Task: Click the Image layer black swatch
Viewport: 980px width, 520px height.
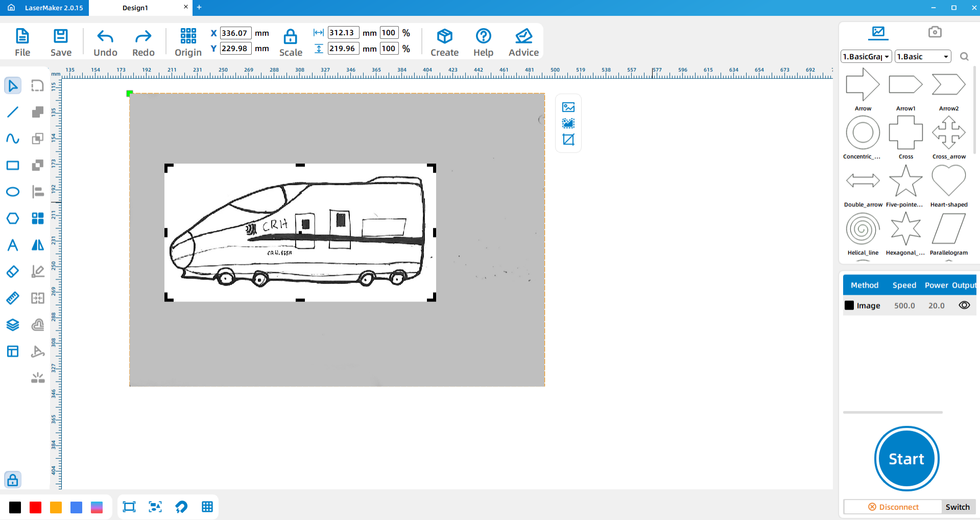Action: click(x=849, y=305)
